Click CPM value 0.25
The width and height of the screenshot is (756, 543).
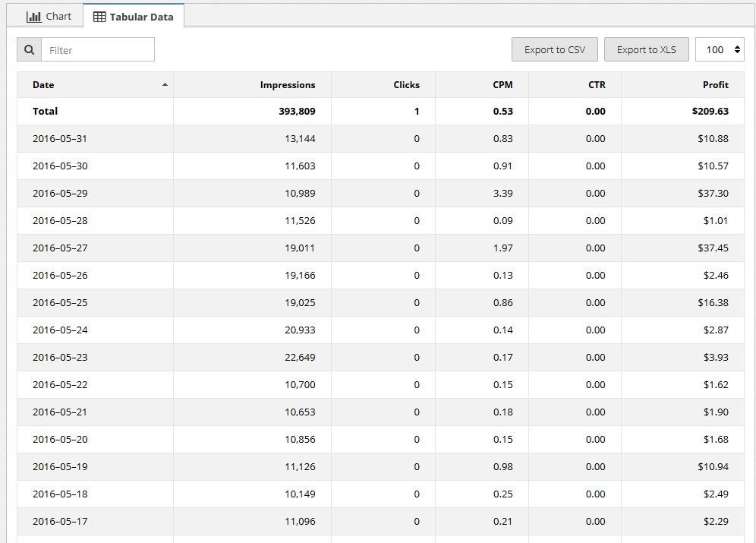click(503, 494)
